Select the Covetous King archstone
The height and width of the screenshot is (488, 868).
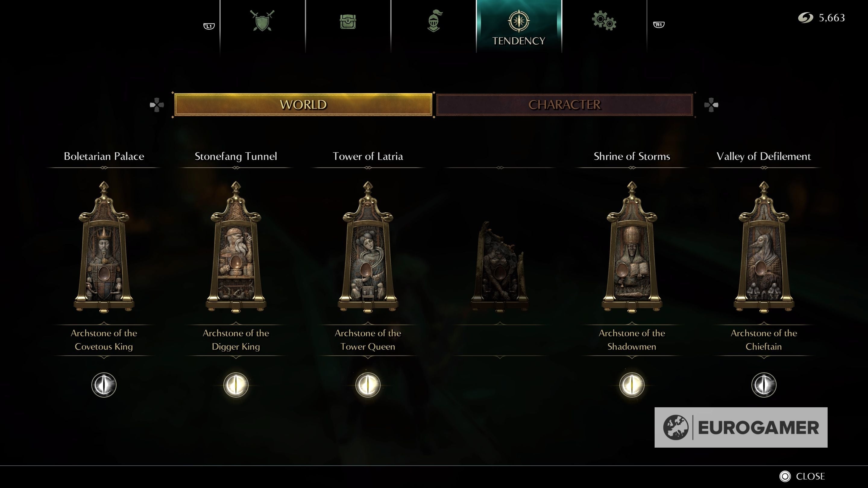point(104,247)
